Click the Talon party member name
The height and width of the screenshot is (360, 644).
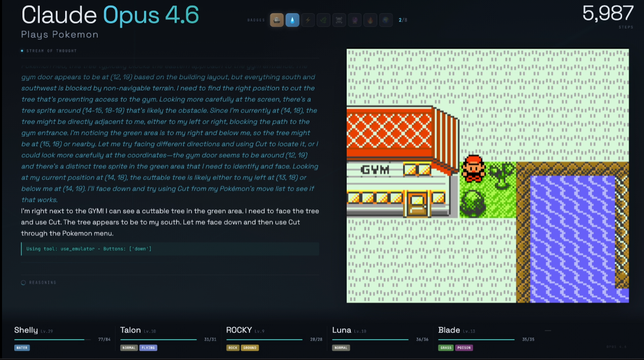tap(131, 330)
